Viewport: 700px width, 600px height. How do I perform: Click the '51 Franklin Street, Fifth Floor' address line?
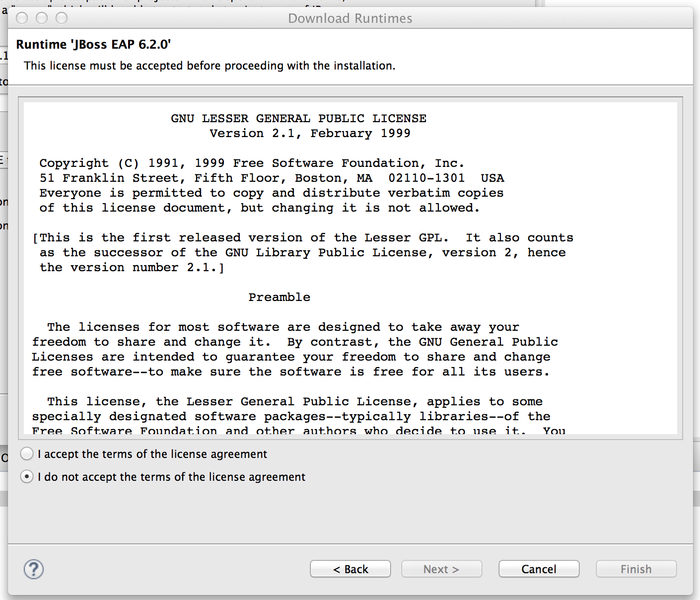272,178
